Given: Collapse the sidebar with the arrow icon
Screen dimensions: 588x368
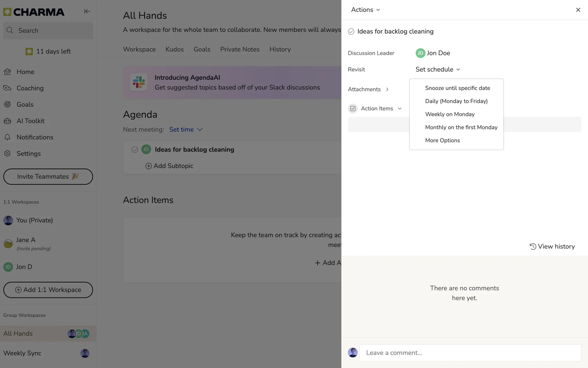Looking at the screenshot, I should [x=87, y=11].
